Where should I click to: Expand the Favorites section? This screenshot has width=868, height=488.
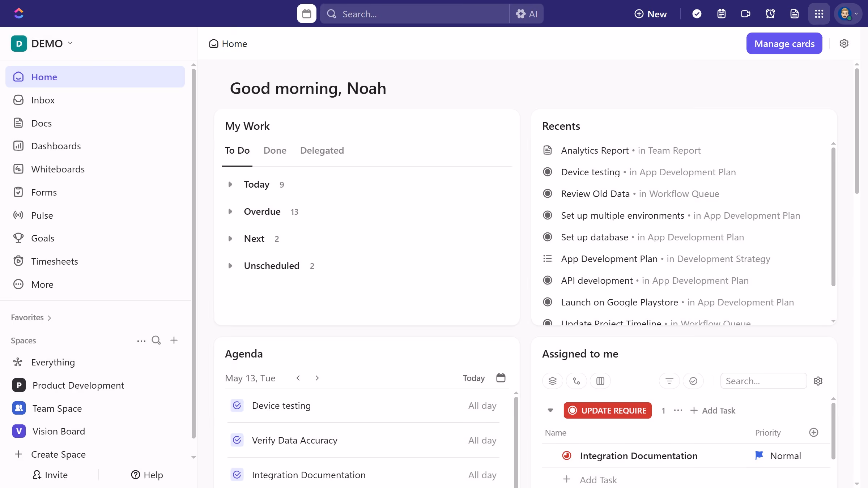[31, 317]
